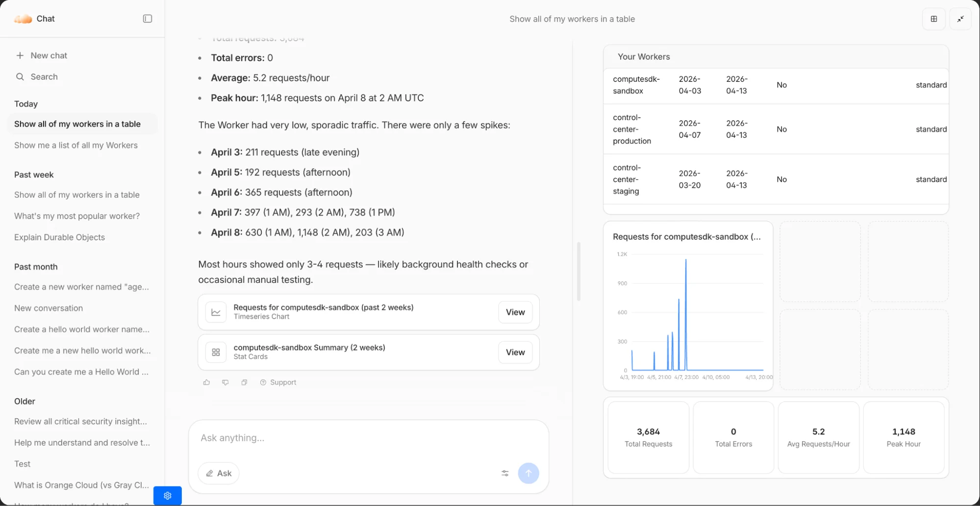Open the grid layout icon at top right
The height and width of the screenshot is (506, 980).
click(933, 19)
